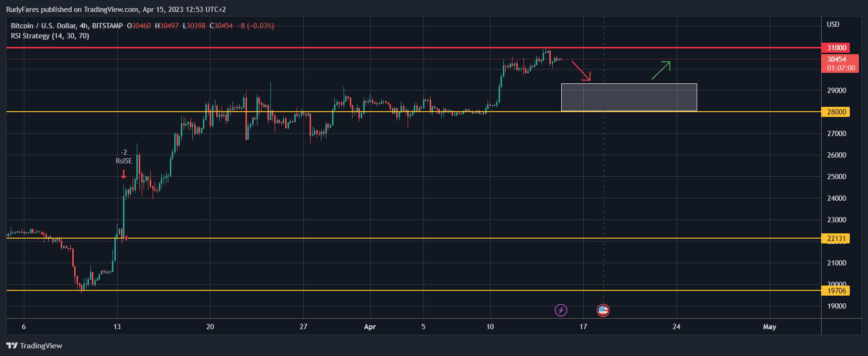The width and height of the screenshot is (868, 356).
Task: Open the RSI Strategy (14, 30, 70) legend
Action: pos(50,36)
